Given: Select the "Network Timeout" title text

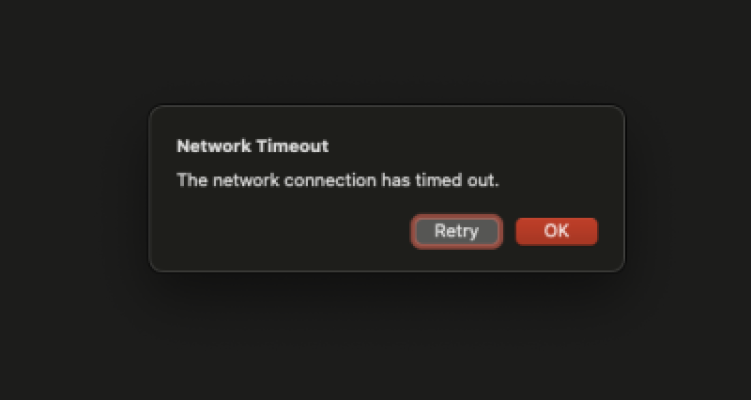Looking at the screenshot, I should (252, 146).
